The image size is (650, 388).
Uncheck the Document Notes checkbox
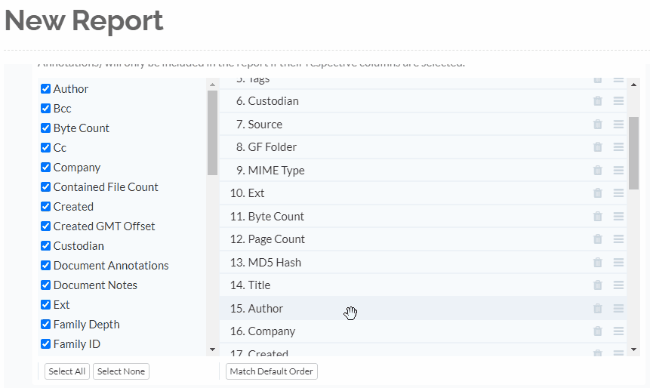(46, 285)
